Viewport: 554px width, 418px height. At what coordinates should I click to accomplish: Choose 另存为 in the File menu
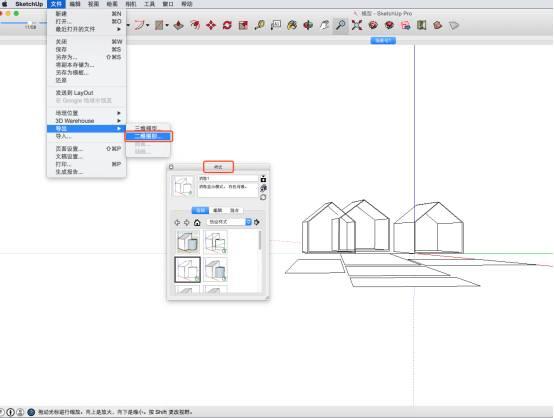coord(88,57)
